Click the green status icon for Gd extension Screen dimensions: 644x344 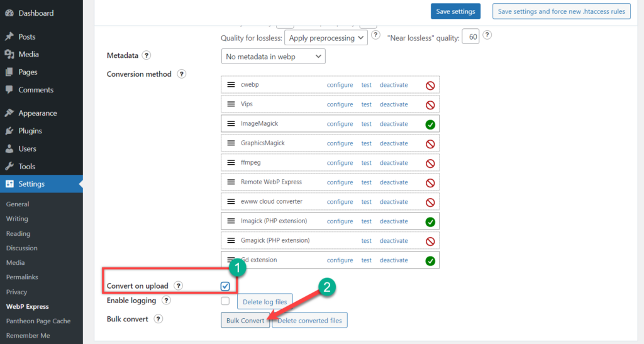(430, 260)
